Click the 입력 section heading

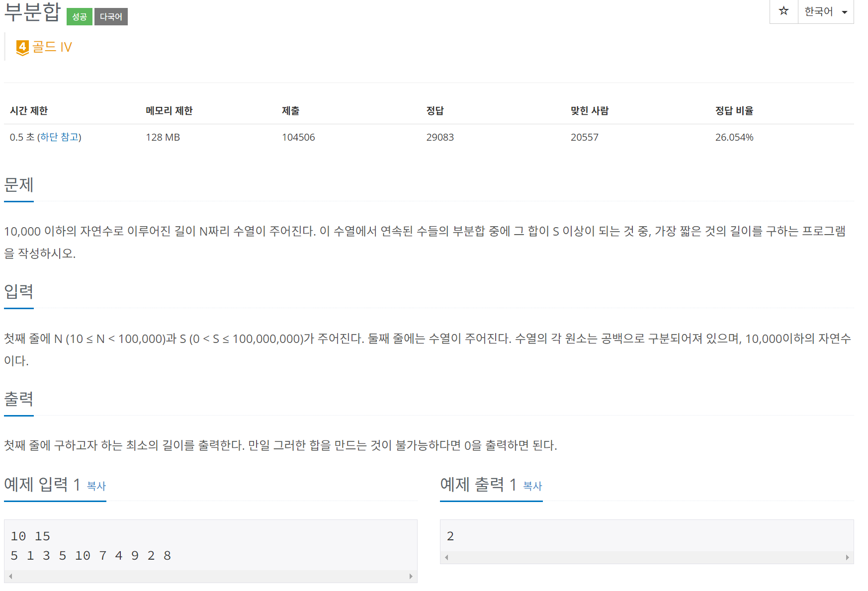[x=19, y=292]
